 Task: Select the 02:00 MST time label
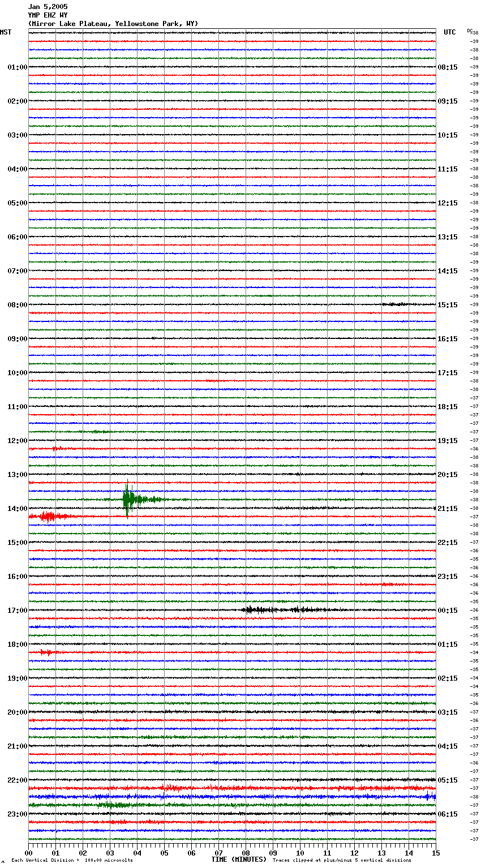click(18, 101)
